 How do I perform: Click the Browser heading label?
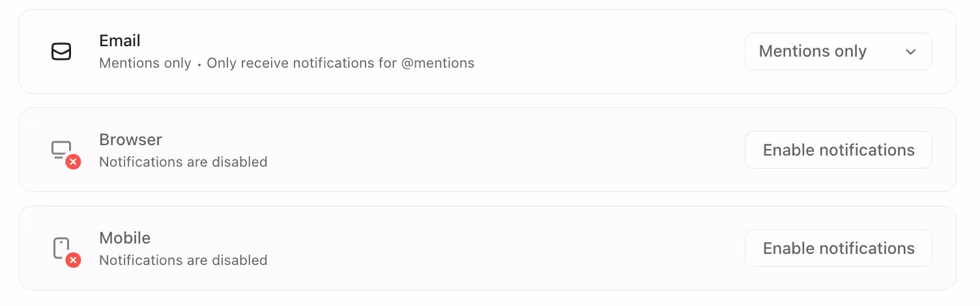click(130, 139)
